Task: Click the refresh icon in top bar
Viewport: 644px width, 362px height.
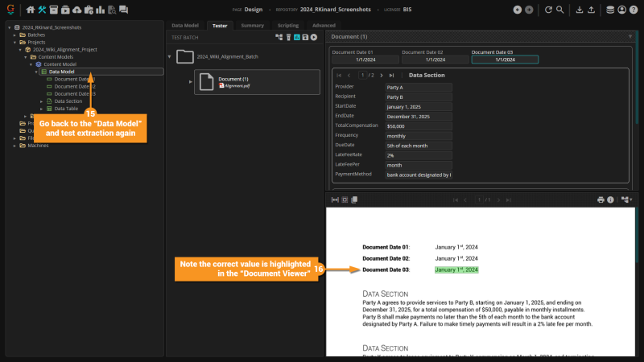Action: tap(548, 10)
